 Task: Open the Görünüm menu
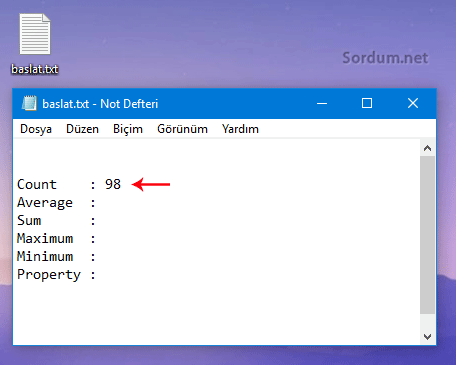coord(182,129)
